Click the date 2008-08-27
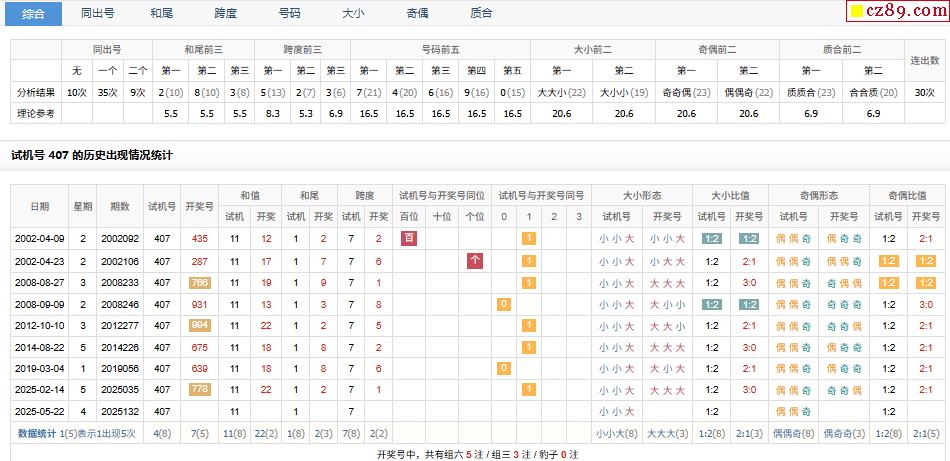Screen dimensions: 950x461 point(39,283)
